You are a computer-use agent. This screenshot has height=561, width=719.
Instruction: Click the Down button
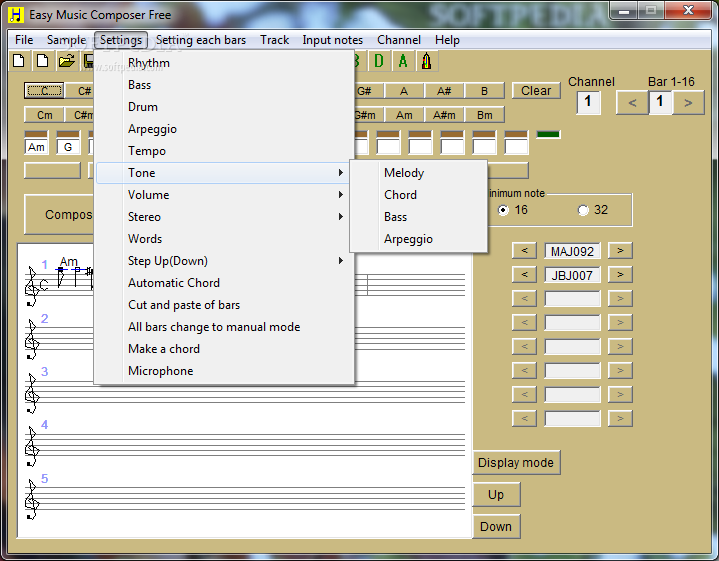(496, 526)
